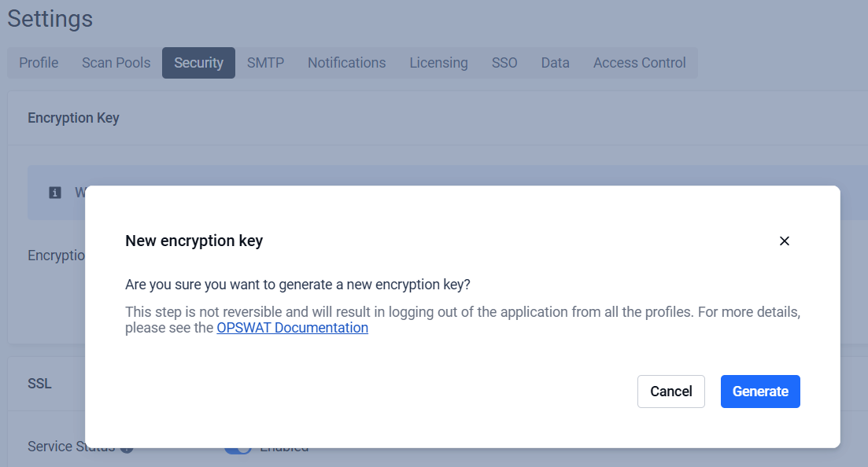This screenshot has width=868, height=467.
Task: Close the New encryption key dialog
Action: [784, 241]
